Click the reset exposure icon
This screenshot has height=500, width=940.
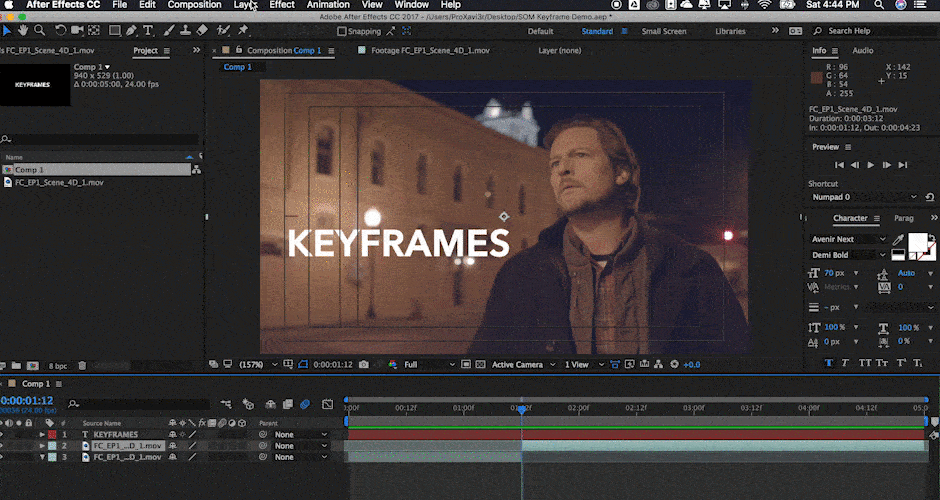tap(674, 365)
